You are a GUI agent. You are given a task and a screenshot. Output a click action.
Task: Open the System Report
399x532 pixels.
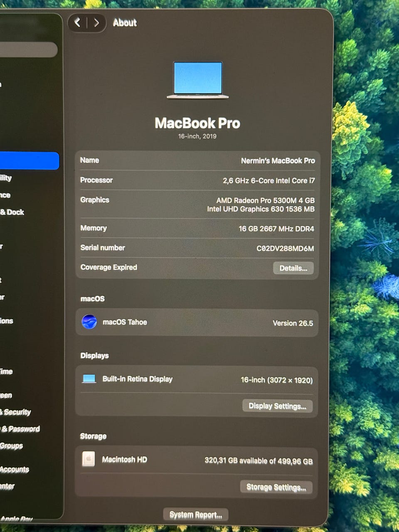coord(196,515)
